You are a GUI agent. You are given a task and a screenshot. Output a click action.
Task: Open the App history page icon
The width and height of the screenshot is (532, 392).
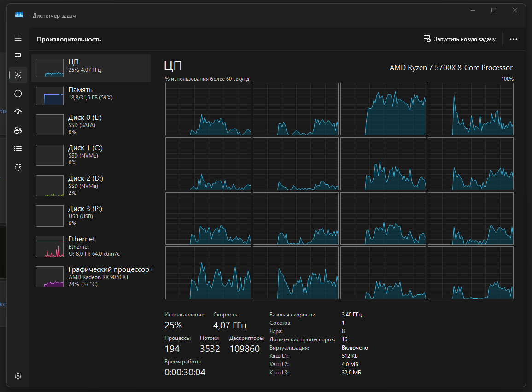[x=18, y=94]
